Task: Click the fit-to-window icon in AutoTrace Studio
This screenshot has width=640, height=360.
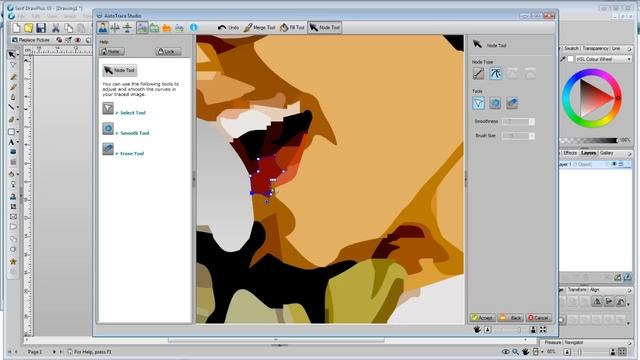Action: [543, 329]
